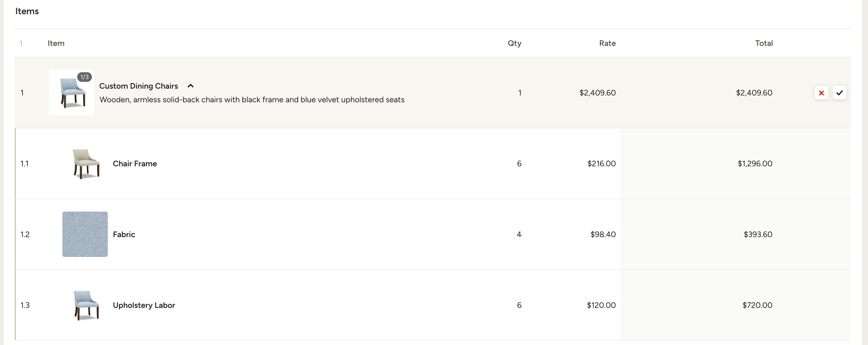Image resolution: width=868 pixels, height=345 pixels.
Task: Select the Custom Dining Chairs title
Action: pyautogui.click(x=138, y=86)
